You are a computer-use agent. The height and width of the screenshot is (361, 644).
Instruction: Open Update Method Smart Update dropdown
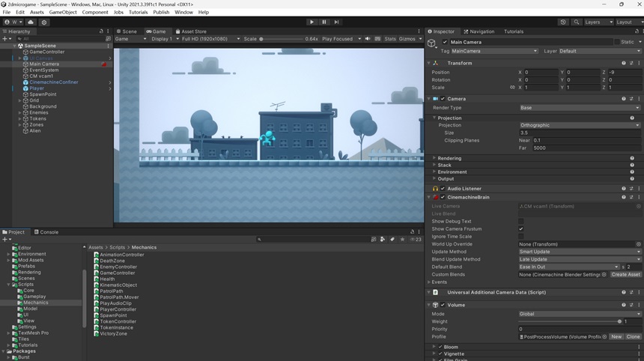pos(580,252)
